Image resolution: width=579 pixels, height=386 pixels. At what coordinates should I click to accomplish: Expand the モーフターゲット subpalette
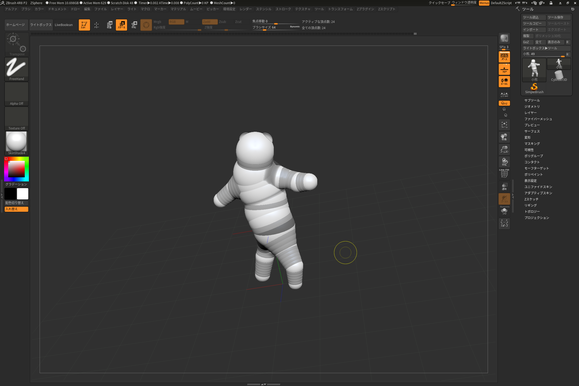click(536, 168)
